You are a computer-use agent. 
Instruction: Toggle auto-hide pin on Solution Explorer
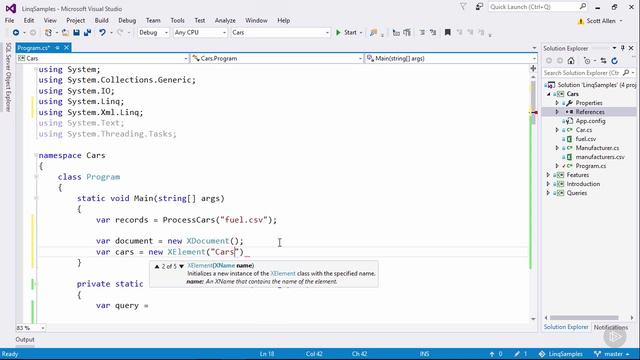(x=622, y=48)
